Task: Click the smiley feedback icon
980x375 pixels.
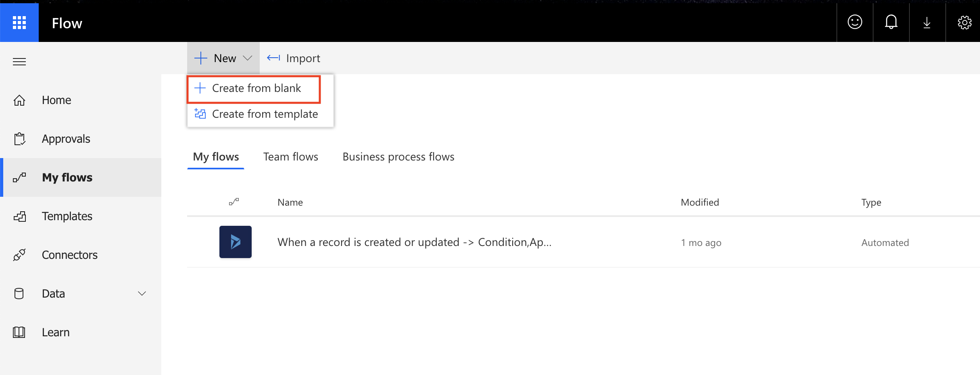Action: [855, 22]
